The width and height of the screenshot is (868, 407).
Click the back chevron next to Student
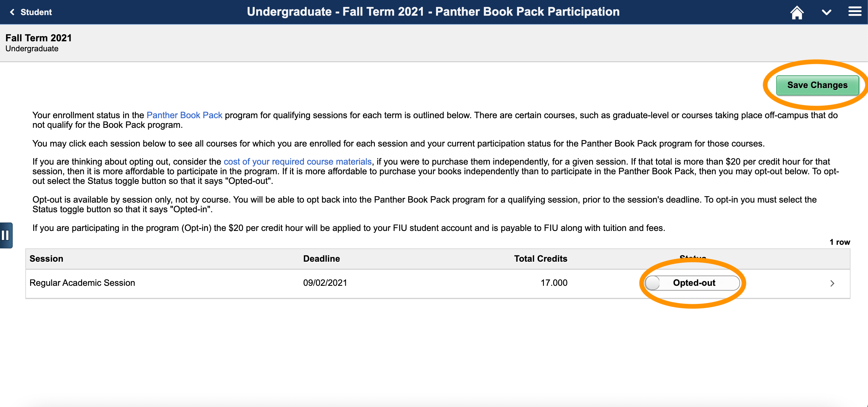coord(12,12)
